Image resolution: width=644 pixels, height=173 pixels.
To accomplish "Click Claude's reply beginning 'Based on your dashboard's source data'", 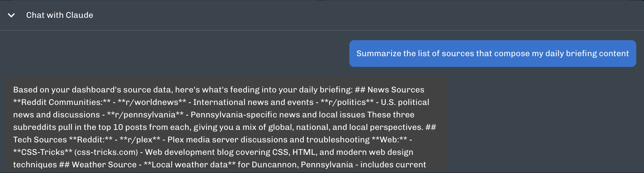I will click(226, 125).
